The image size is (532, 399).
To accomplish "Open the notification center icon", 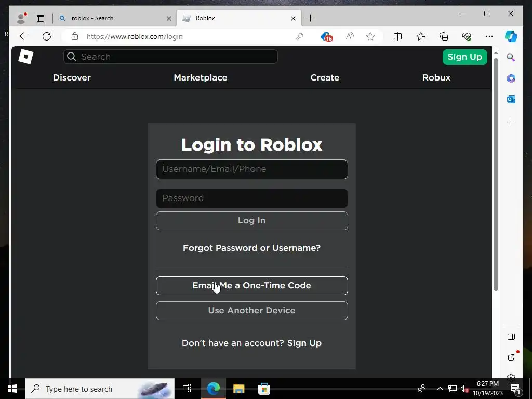I will coord(515,389).
